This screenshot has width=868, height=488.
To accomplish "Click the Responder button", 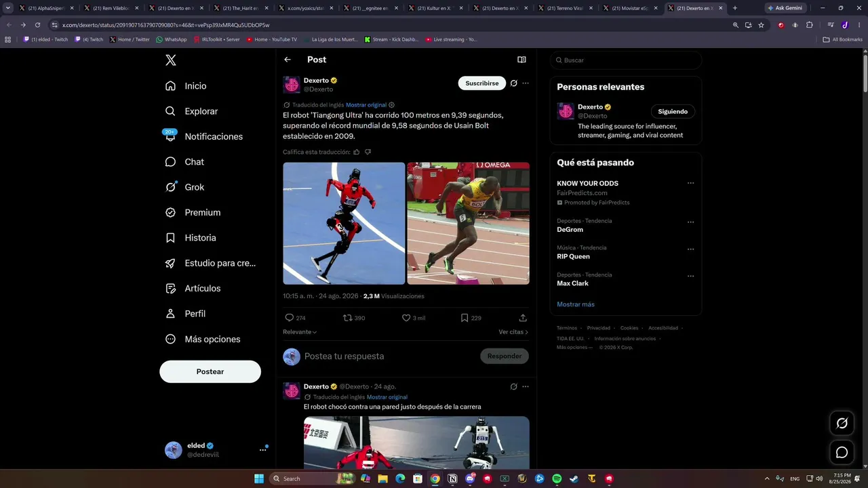I will click(x=505, y=356).
